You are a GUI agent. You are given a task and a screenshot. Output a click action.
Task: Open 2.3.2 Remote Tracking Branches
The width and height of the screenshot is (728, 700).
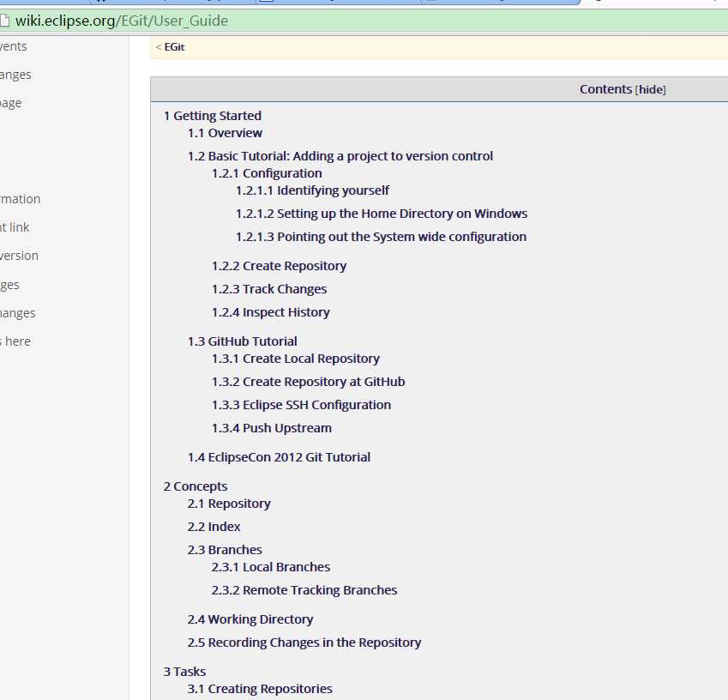pos(304,590)
